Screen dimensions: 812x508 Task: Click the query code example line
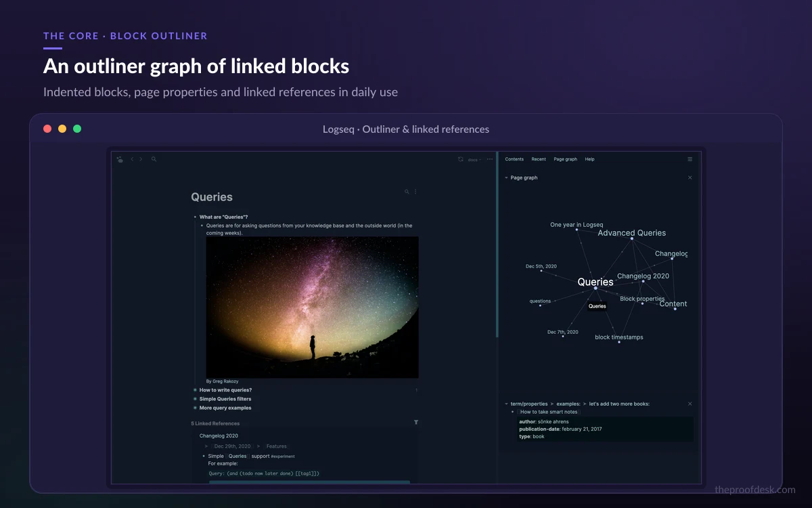(264, 473)
